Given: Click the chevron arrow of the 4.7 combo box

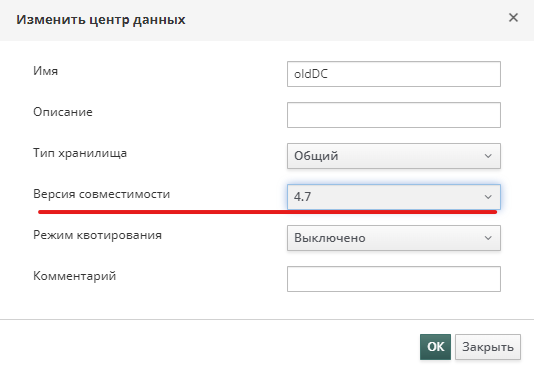Looking at the screenshot, I should pos(488,197).
